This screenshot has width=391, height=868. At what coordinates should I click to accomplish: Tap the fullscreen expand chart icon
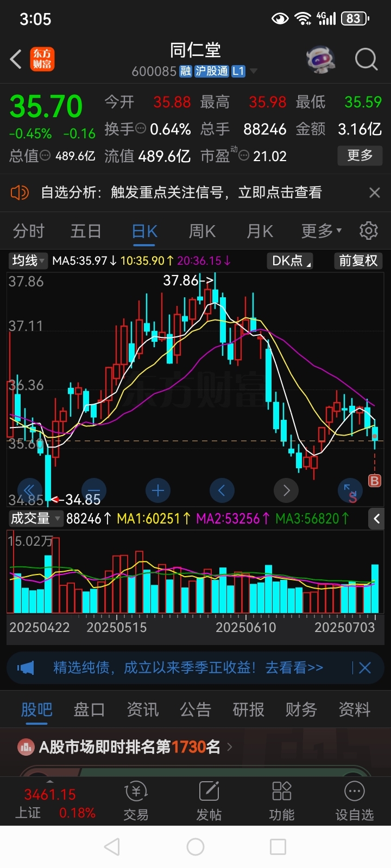click(350, 491)
